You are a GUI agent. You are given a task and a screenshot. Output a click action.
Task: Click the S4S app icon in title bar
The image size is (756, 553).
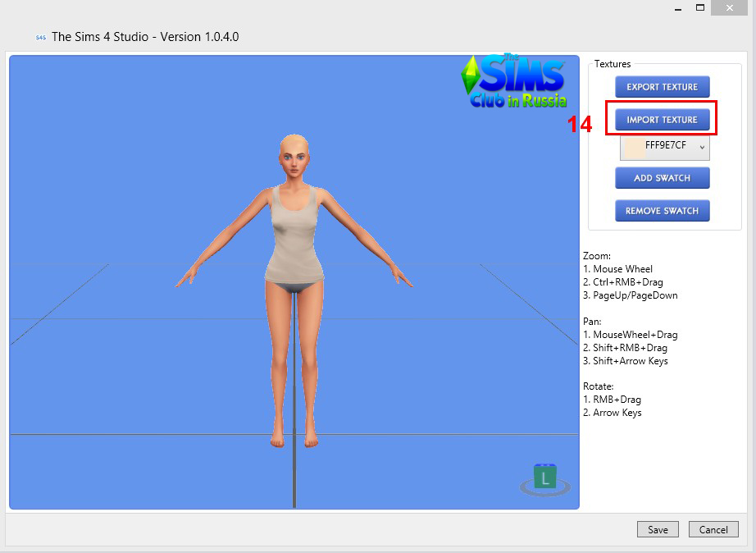40,38
